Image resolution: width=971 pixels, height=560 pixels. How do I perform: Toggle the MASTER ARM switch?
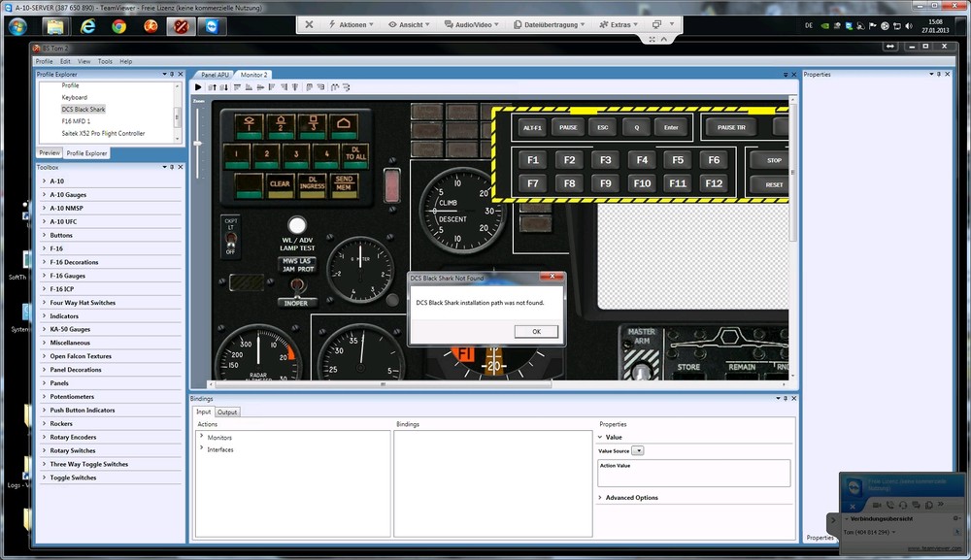641,369
